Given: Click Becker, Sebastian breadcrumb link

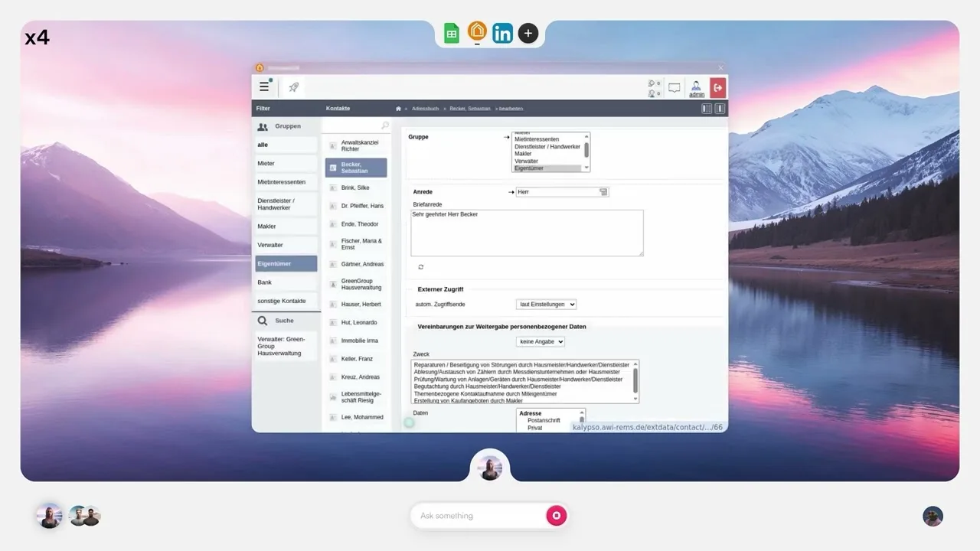Looking at the screenshot, I should [x=470, y=109].
